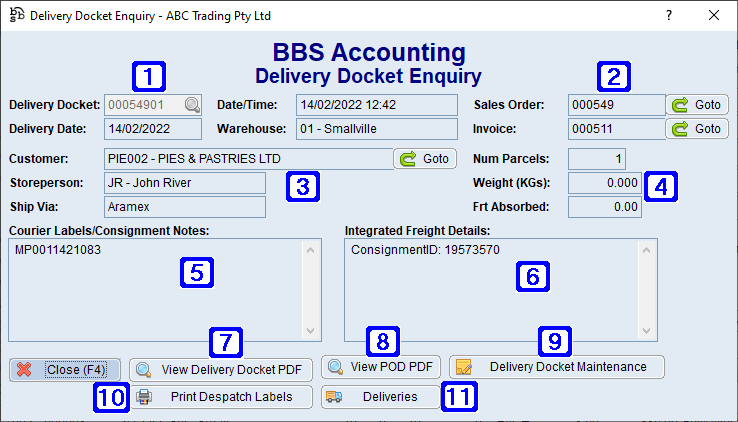Open View Delivery Docket PDF
The height and width of the screenshot is (422, 738).
(x=221, y=370)
